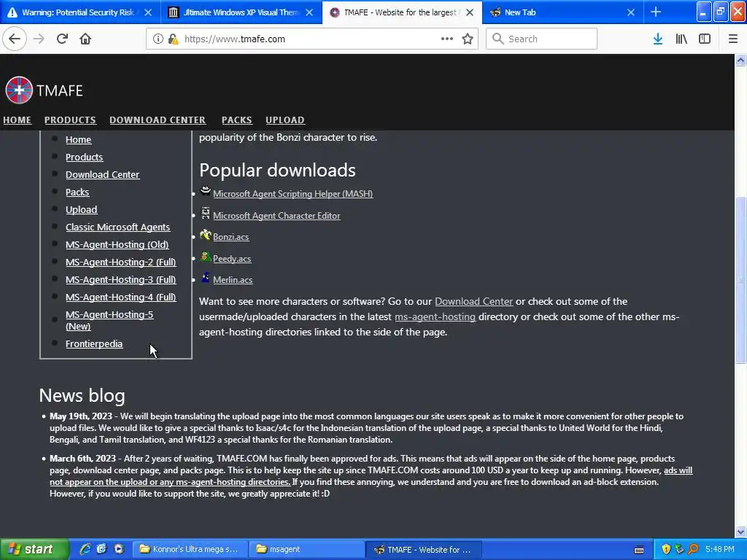The image size is (747, 560).
Task: Open MS-Agent-Hosting-2 (Full) link
Action: tap(121, 262)
